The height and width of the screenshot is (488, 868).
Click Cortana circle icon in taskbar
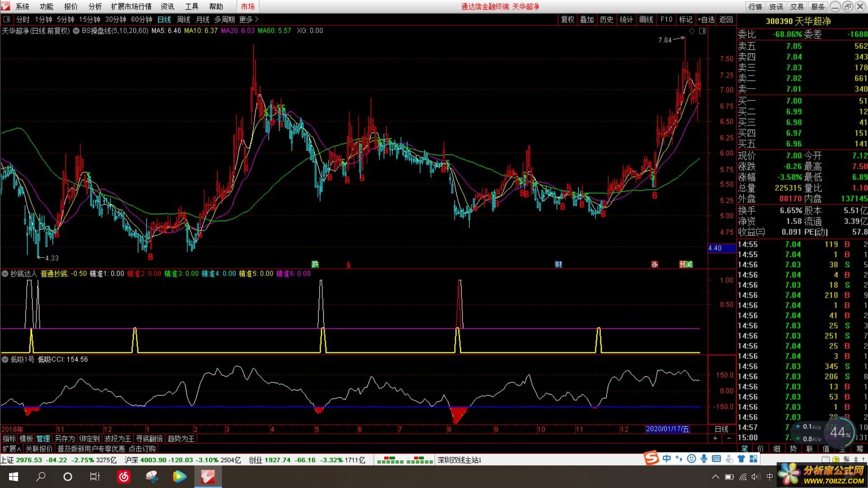68,477
